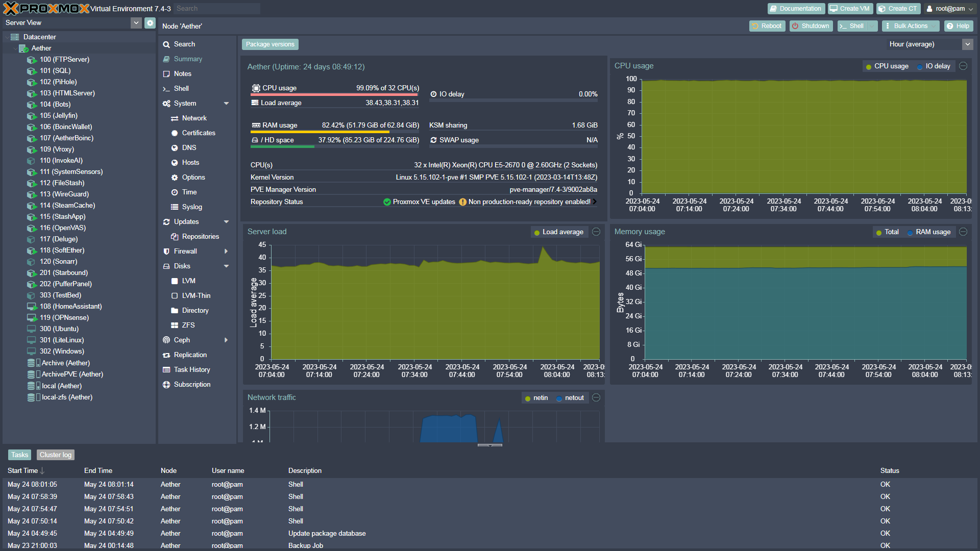Select the 102 (PiHole) container
This screenshot has width=980, height=551.
point(58,82)
